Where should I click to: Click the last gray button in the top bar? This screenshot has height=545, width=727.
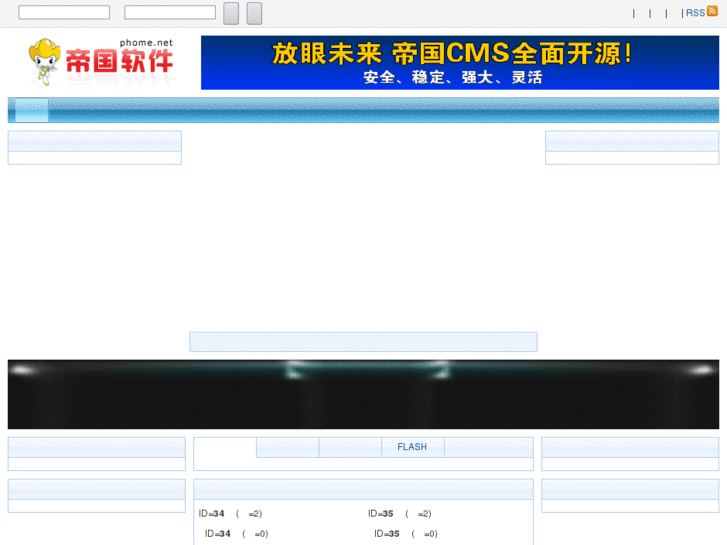[x=254, y=13]
